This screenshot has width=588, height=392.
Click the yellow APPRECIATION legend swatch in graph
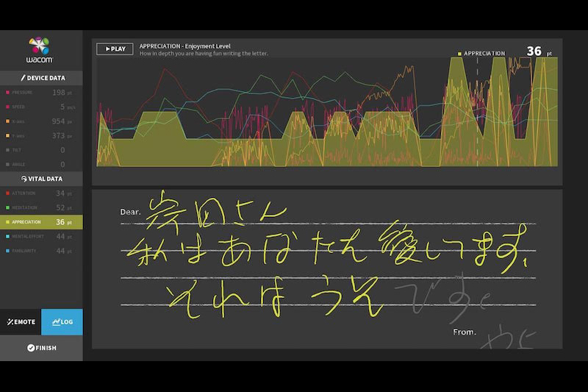(x=459, y=54)
